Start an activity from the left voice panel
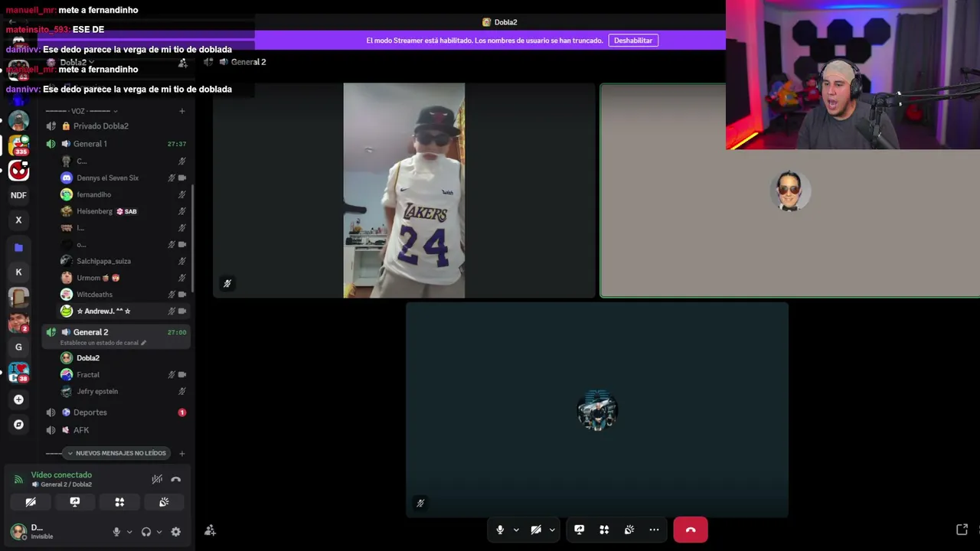The width and height of the screenshot is (980, 551). (119, 502)
